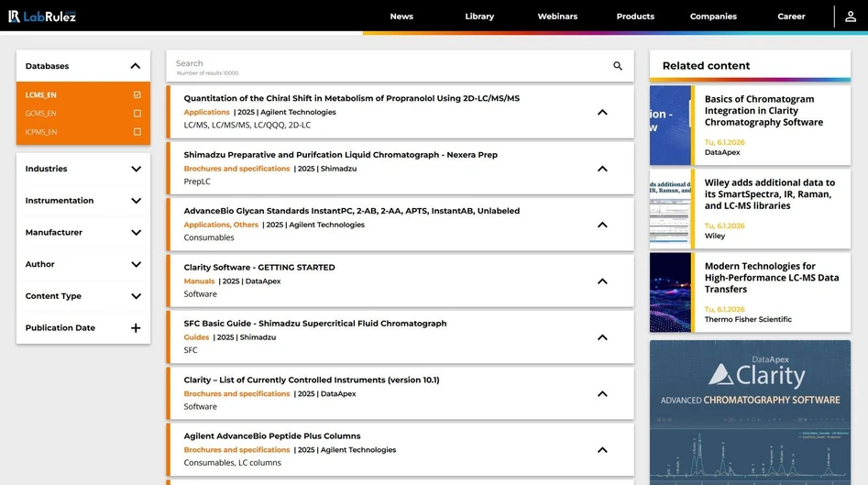Open Agilent AdvanceBio Peptide Plus Columns title
Image resolution: width=868 pixels, height=485 pixels.
tap(272, 436)
